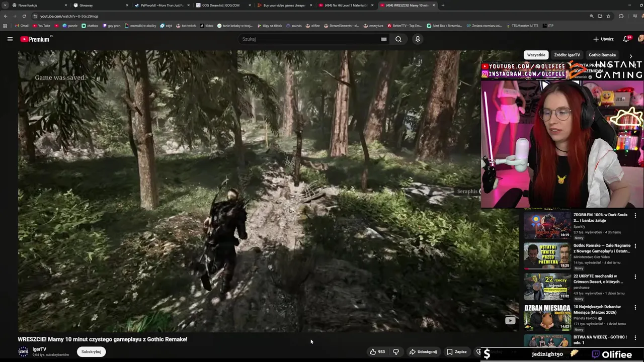644x362 pixels.
Task: Open the TTS.Monster AI TTS bookmark
Action: click(522, 26)
